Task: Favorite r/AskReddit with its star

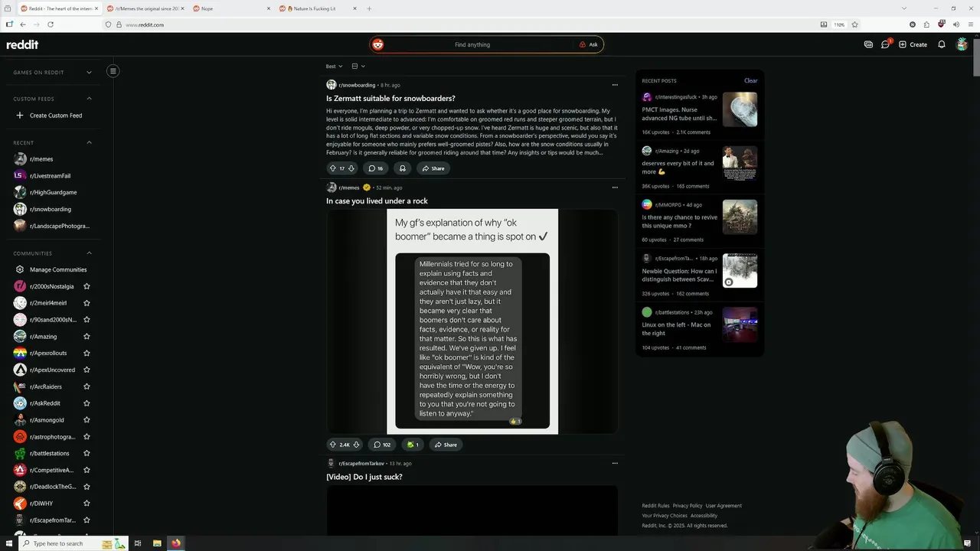Action: (87, 403)
